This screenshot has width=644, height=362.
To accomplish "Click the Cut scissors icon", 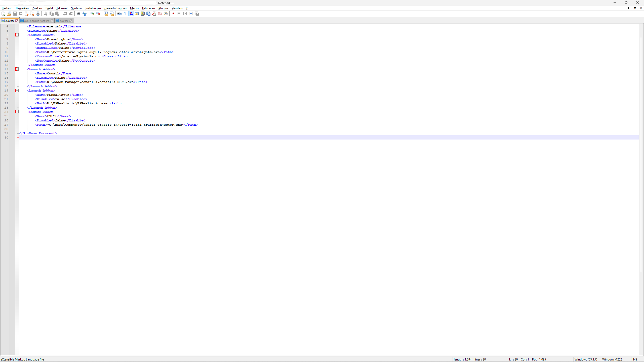I will coord(46,14).
